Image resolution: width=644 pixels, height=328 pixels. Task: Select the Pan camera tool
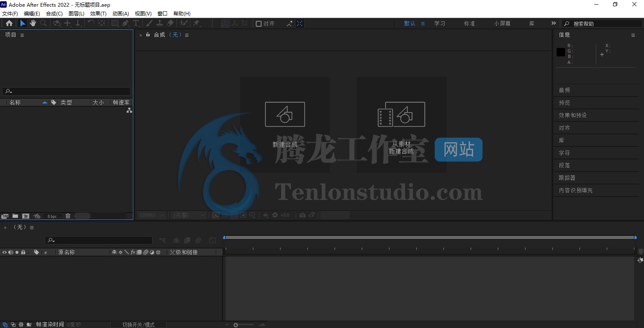coord(67,23)
